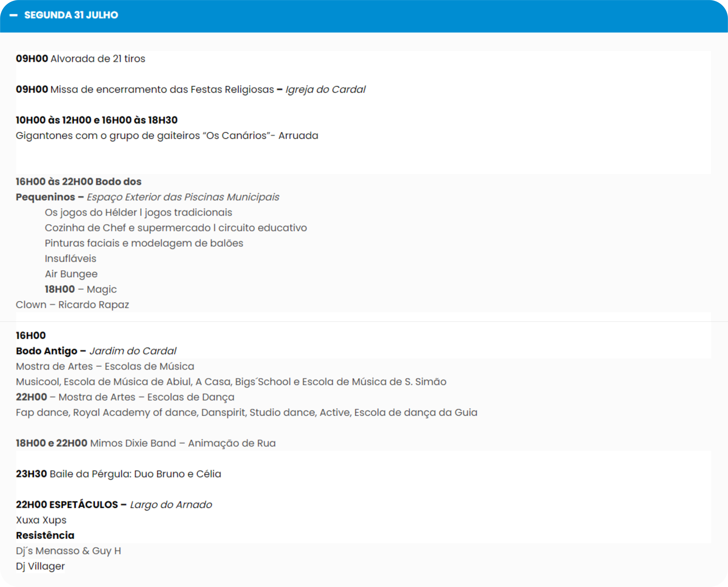Click the Insufláveis list item
This screenshot has width=728, height=587.
click(x=70, y=259)
